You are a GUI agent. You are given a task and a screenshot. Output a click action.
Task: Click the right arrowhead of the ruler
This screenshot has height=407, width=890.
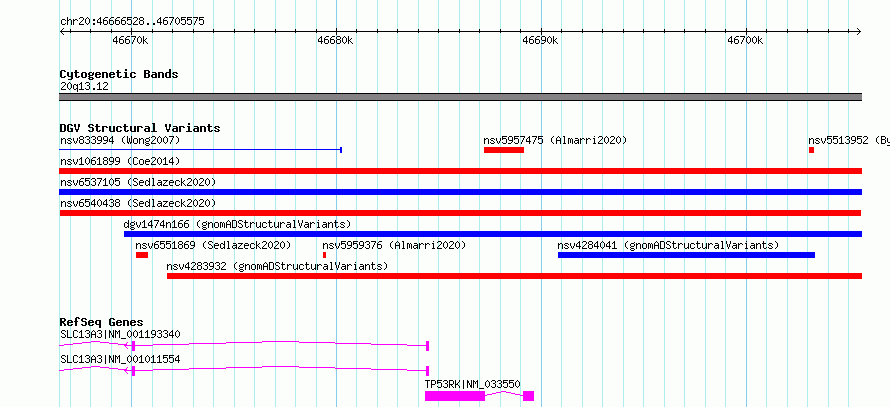pyautogui.click(x=859, y=31)
